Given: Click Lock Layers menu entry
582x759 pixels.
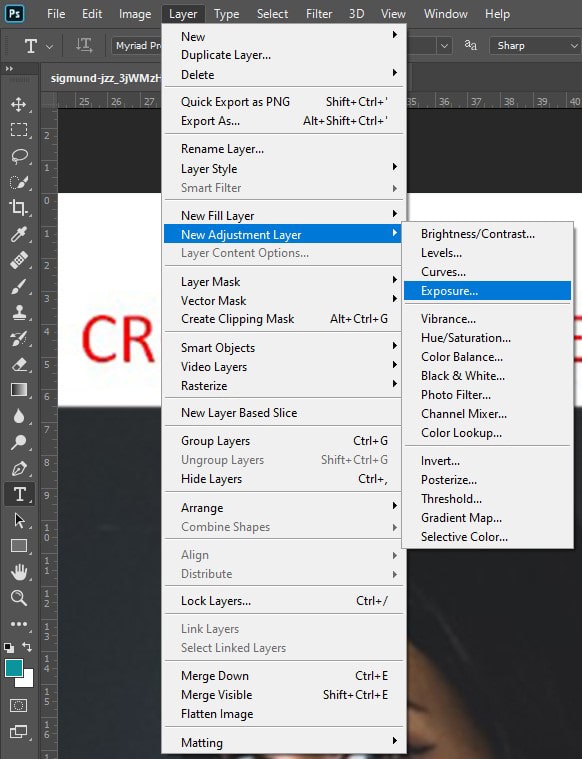Looking at the screenshot, I should 284,601.
